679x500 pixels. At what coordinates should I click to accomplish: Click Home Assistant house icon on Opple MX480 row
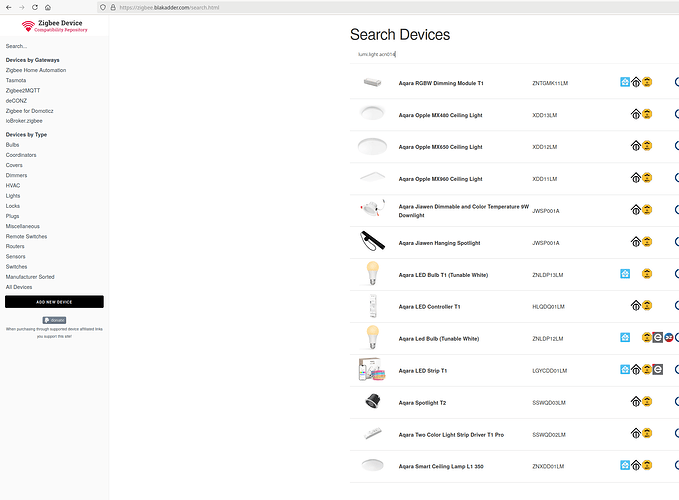tap(635, 115)
